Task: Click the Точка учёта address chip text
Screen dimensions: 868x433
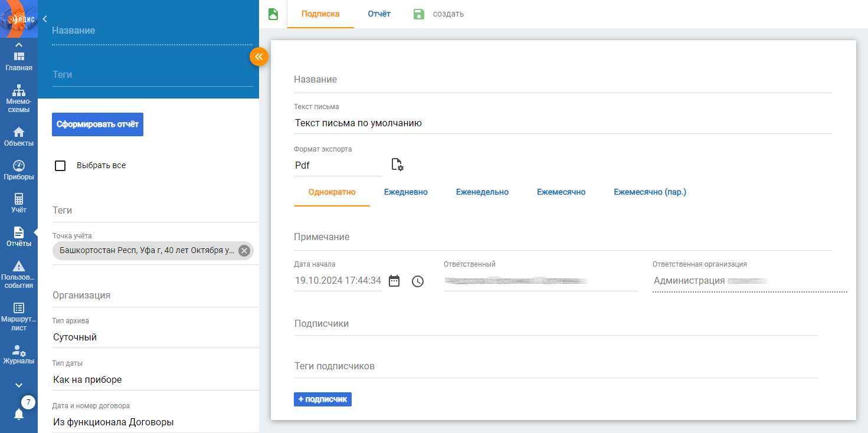Action: click(147, 250)
